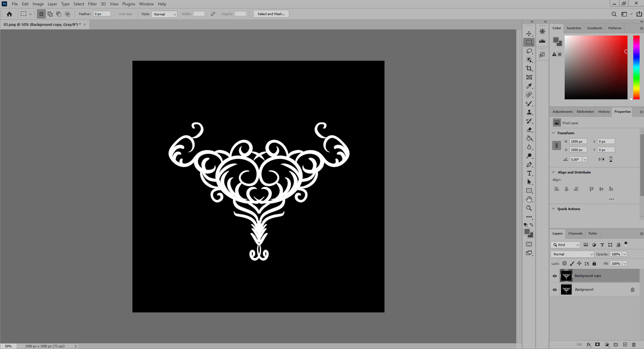Select the Horizontal Type tool
The height and width of the screenshot is (349, 644).
point(529,173)
